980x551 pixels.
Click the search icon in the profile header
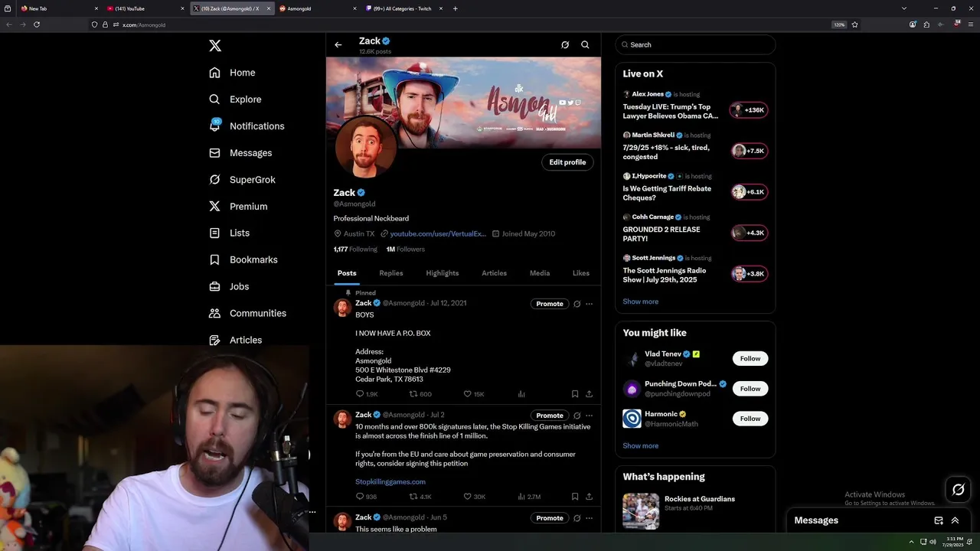pyautogui.click(x=585, y=44)
